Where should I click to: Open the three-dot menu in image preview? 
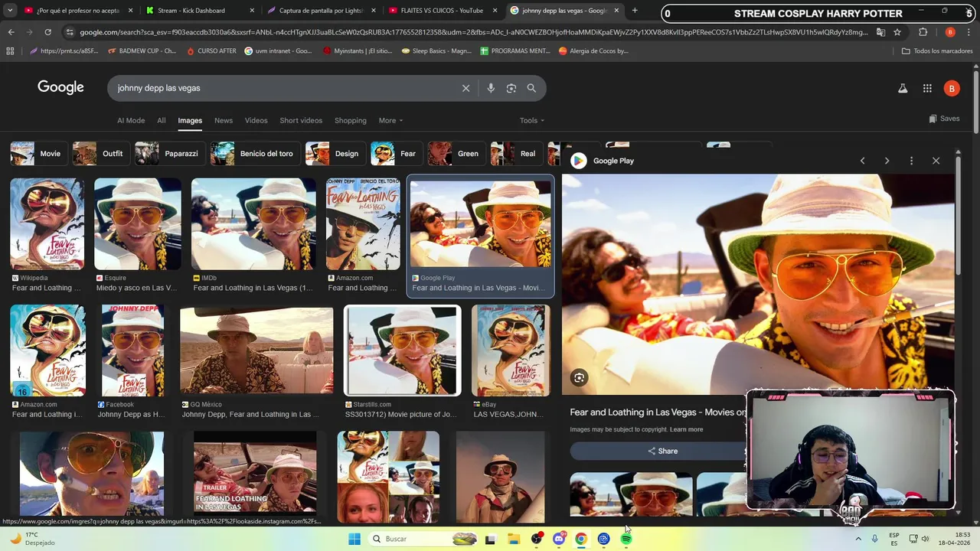pyautogui.click(x=911, y=161)
